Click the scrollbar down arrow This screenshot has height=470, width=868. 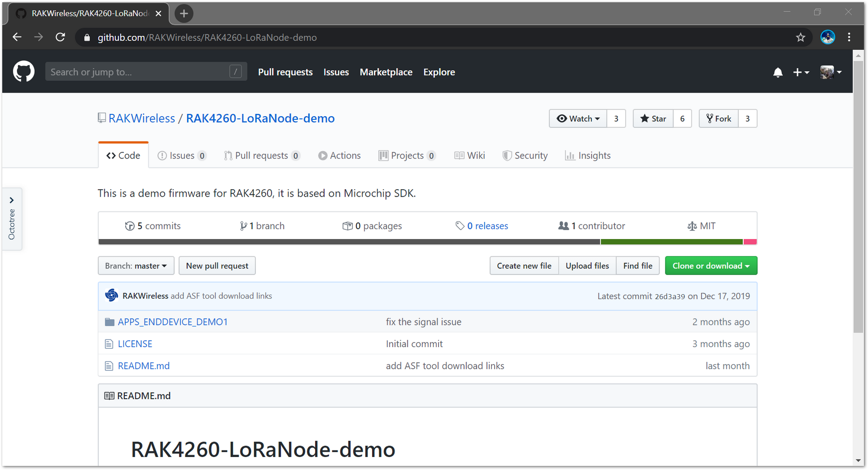[858, 461]
